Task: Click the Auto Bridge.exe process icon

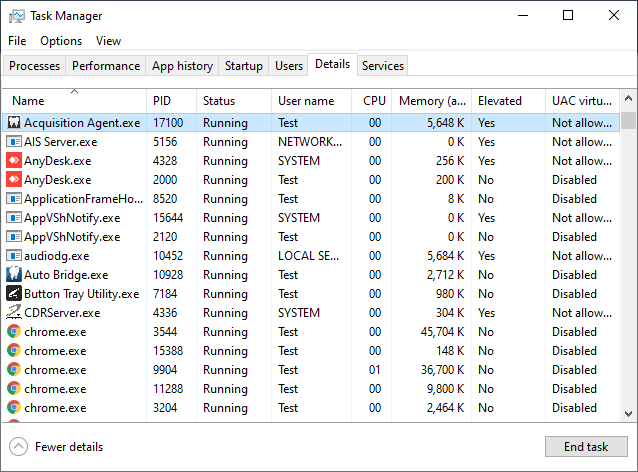Action: [x=14, y=275]
